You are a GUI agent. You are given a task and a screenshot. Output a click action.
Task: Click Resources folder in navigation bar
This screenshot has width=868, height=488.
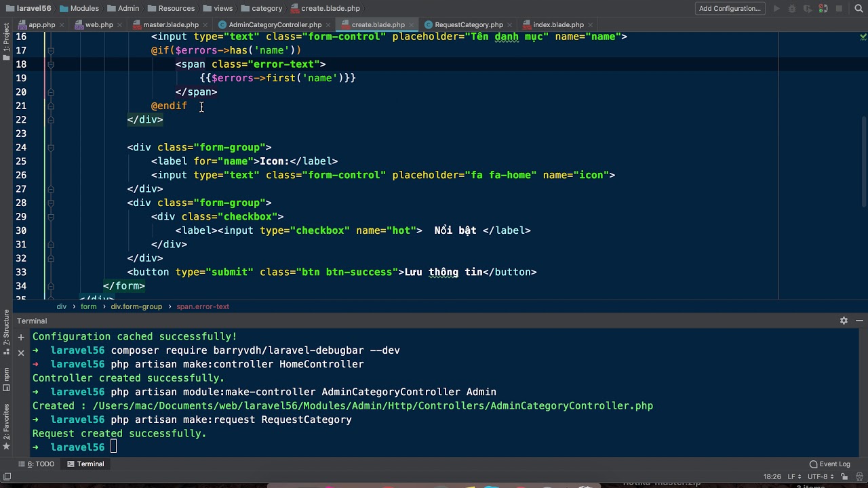171,8
